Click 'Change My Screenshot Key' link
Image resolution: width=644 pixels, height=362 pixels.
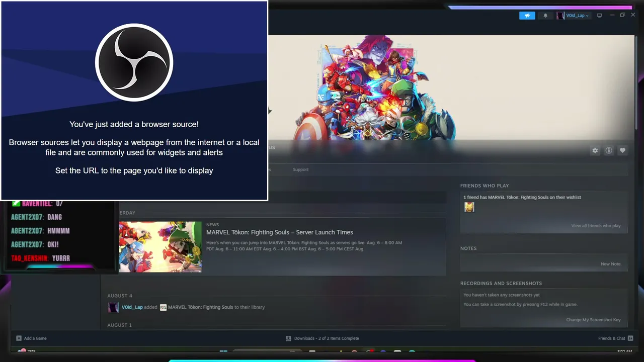pyautogui.click(x=593, y=320)
